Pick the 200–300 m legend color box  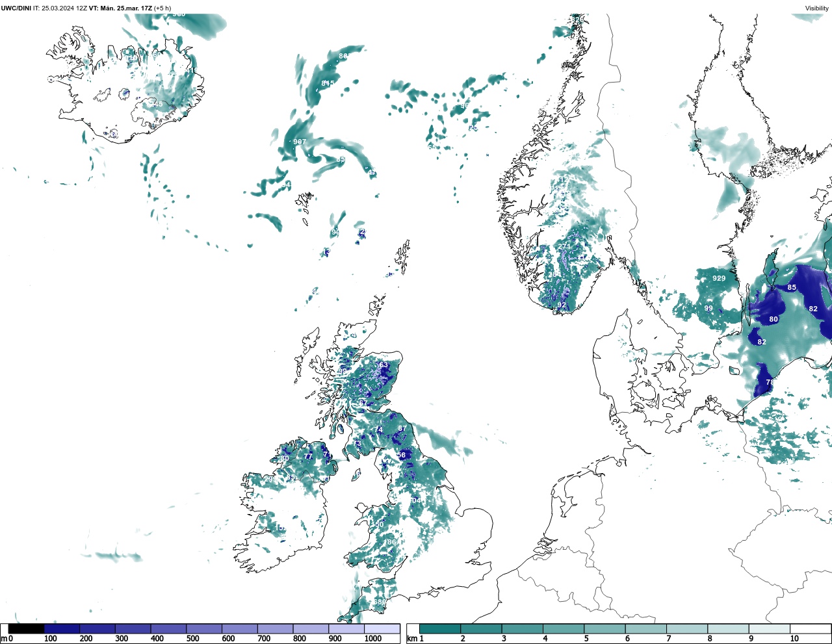[x=97, y=628]
